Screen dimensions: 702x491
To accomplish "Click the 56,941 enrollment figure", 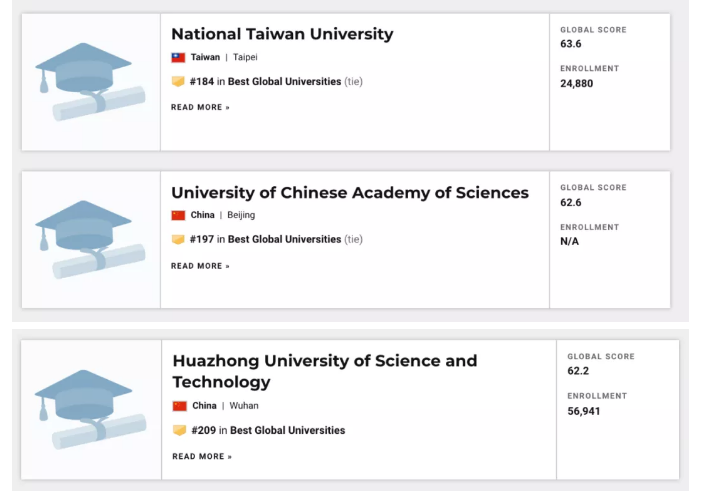I will click(584, 411).
